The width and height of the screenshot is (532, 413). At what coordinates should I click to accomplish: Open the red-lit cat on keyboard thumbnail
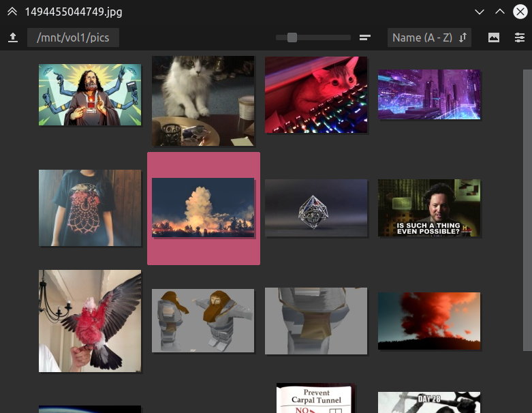click(x=316, y=95)
